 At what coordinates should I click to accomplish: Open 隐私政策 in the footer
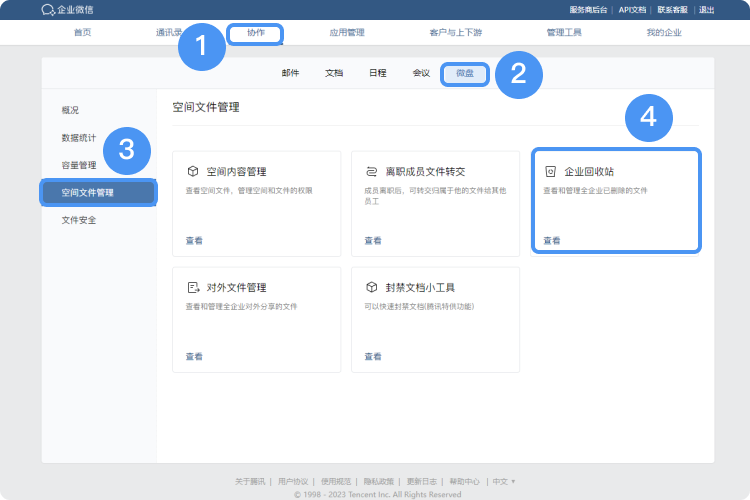[x=378, y=481]
